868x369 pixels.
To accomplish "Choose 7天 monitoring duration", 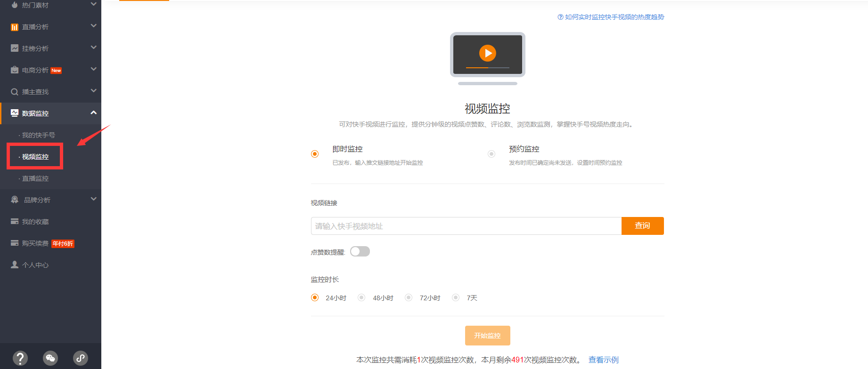I will (456, 297).
